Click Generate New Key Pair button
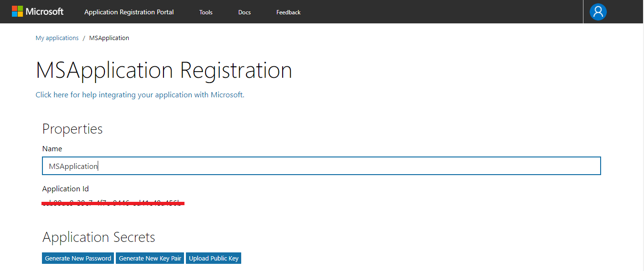 [x=150, y=258]
